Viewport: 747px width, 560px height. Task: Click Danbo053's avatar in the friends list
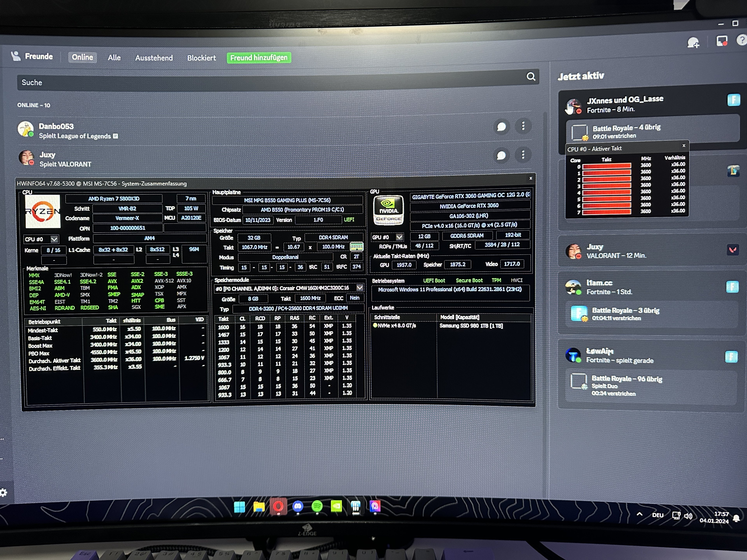tap(26, 129)
